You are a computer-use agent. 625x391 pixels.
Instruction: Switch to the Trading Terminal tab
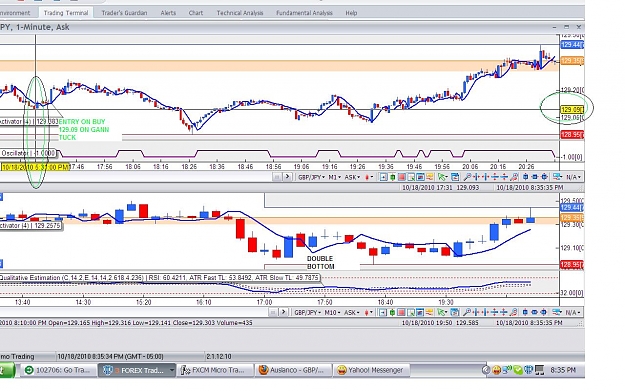coord(66,13)
